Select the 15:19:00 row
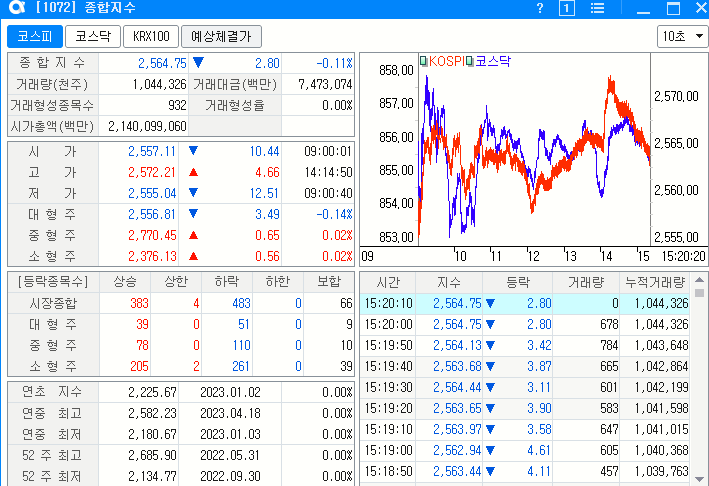 (525, 450)
